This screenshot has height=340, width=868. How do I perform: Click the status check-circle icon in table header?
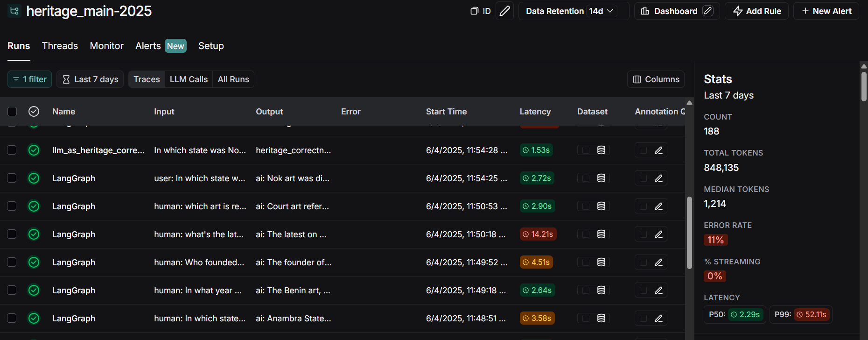click(x=34, y=112)
